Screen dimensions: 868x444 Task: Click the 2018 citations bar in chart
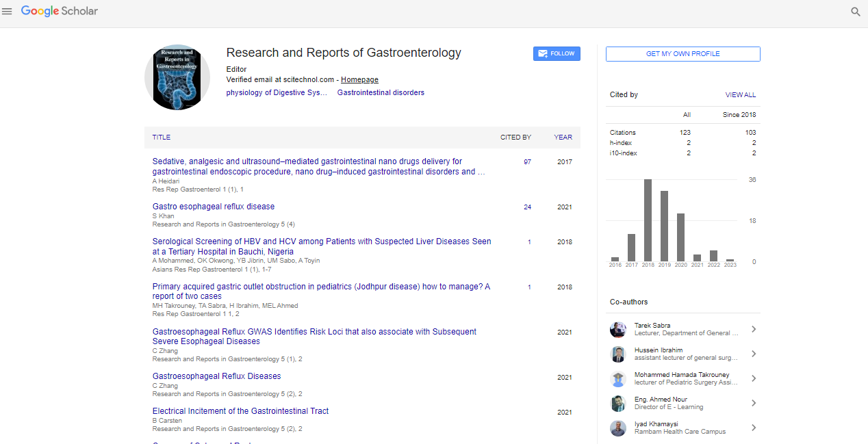click(x=648, y=221)
